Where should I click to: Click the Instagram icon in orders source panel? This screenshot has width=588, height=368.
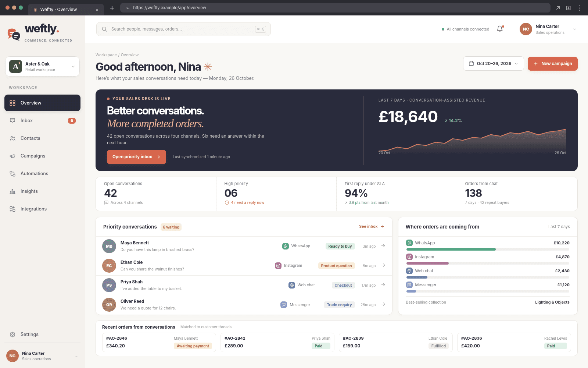409,257
